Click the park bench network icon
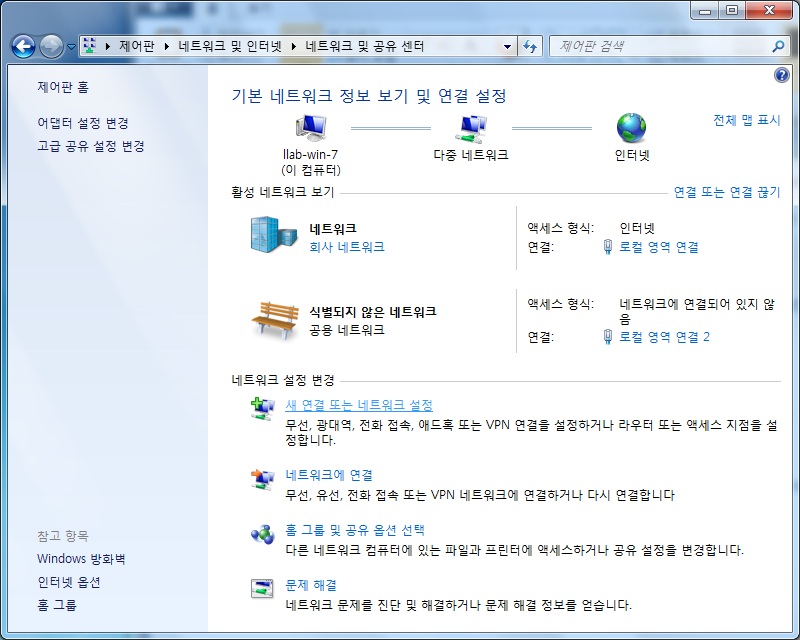This screenshot has width=800, height=640. click(x=274, y=321)
